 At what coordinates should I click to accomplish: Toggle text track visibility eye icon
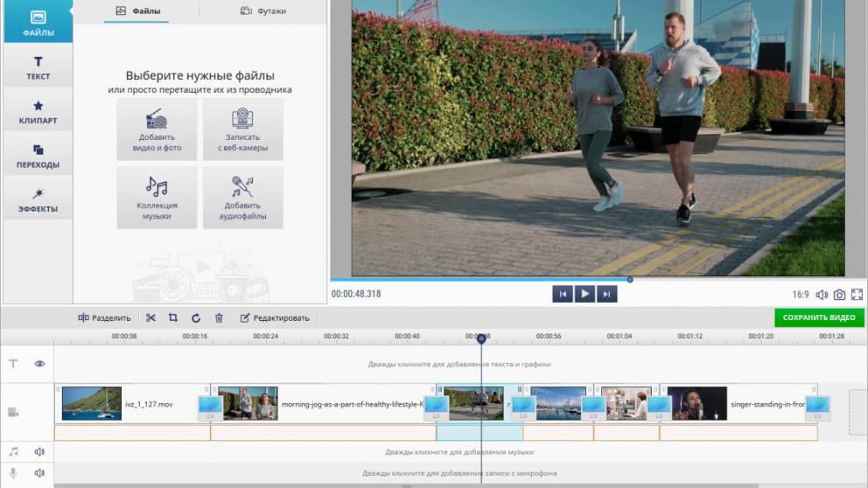tap(39, 364)
